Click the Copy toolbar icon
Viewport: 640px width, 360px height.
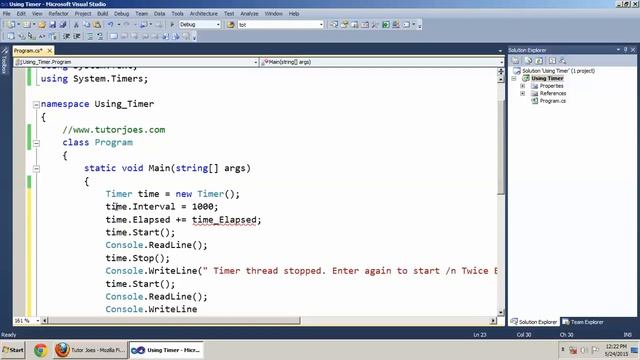click(87, 25)
